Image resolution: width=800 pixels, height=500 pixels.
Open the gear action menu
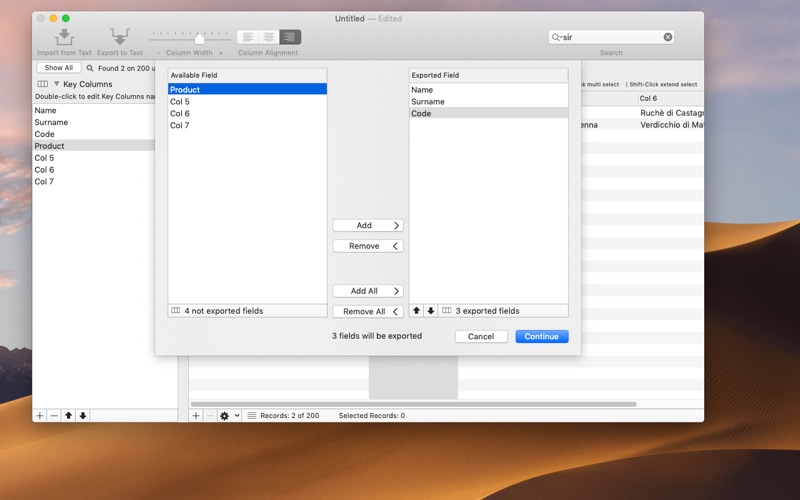pos(225,415)
